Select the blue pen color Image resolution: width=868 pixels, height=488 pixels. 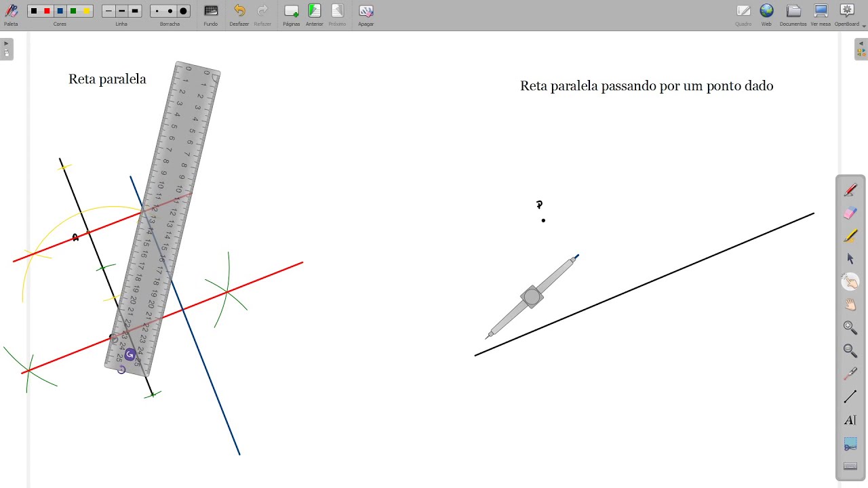[60, 11]
